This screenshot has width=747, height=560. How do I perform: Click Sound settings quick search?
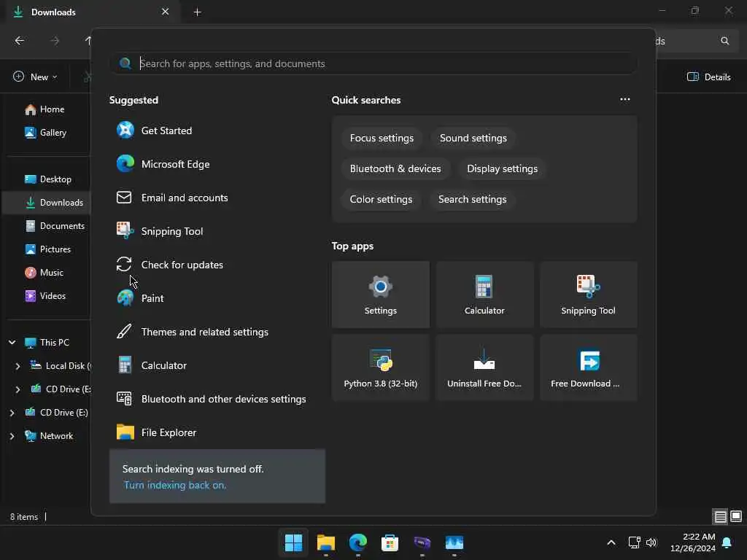473,138
